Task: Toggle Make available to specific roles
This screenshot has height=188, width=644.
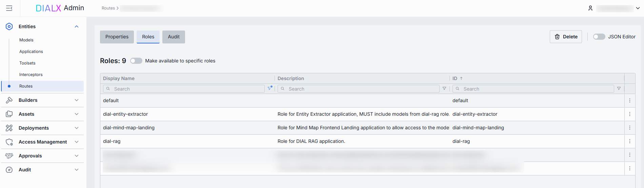Action: [136, 61]
